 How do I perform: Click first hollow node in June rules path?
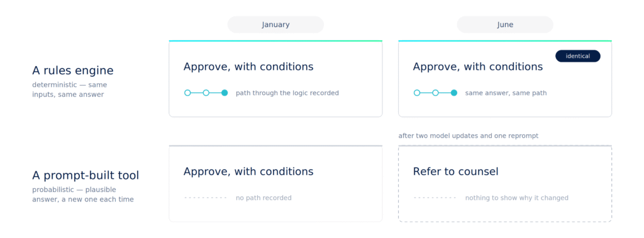417,93
